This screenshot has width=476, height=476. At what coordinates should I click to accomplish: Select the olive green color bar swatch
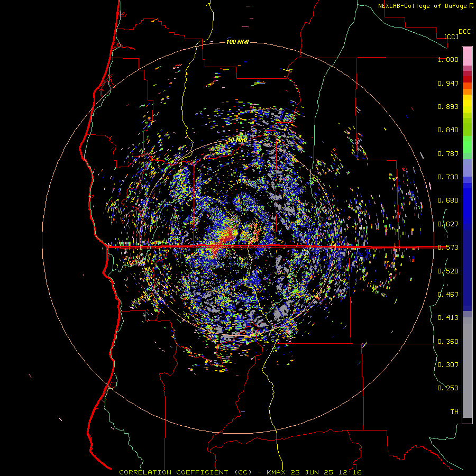pyautogui.click(x=467, y=126)
